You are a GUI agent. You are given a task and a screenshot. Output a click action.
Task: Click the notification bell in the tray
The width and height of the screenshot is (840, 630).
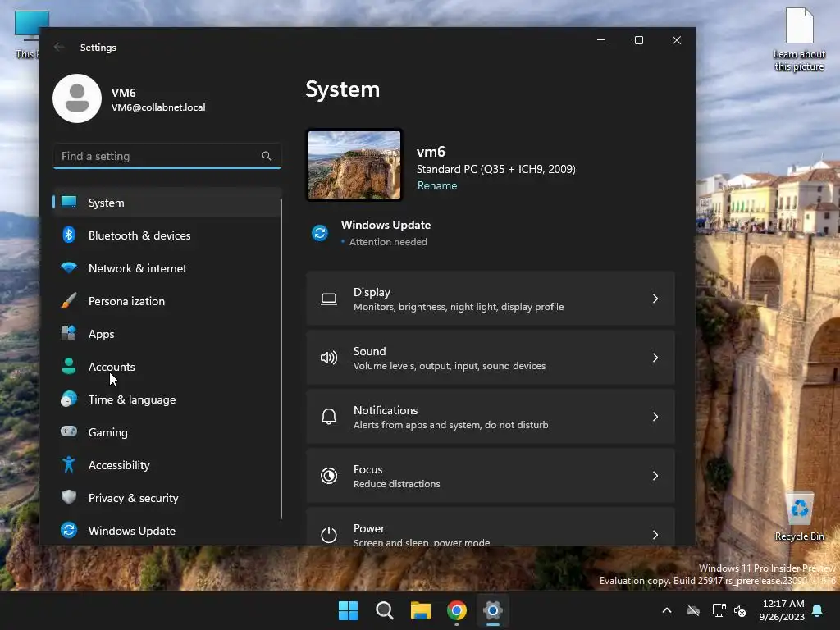pyautogui.click(x=818, y=610)
